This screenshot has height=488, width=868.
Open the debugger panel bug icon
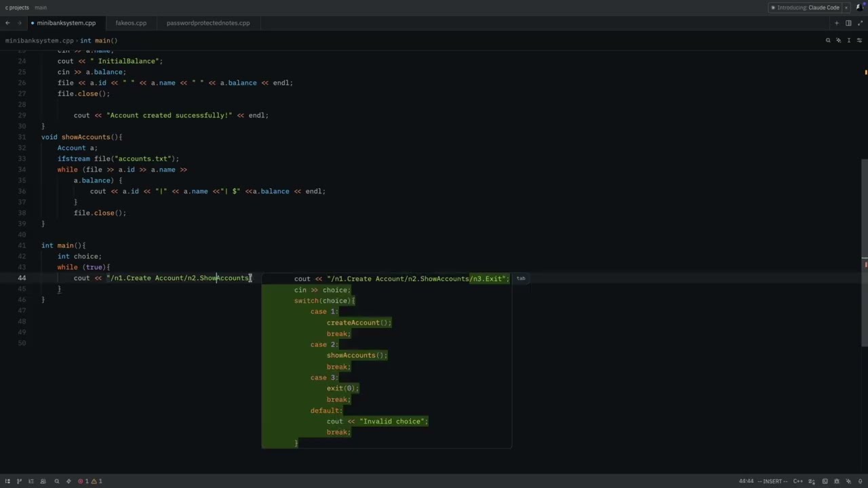[837, 481]
